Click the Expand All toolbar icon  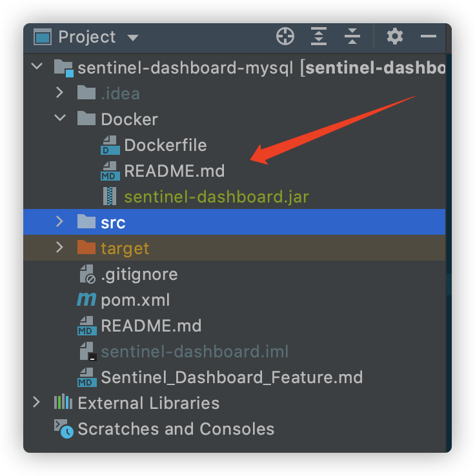(x=318, y=37)
